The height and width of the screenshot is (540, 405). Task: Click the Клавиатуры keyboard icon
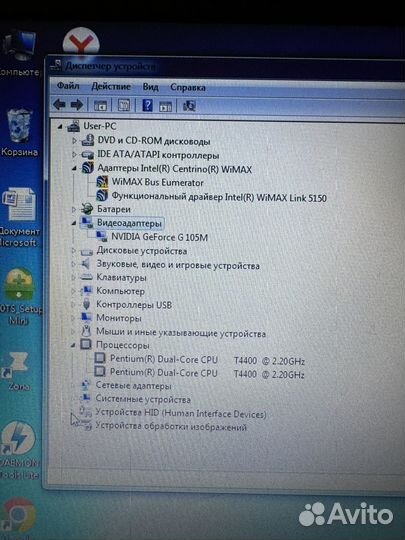(86, 277)
